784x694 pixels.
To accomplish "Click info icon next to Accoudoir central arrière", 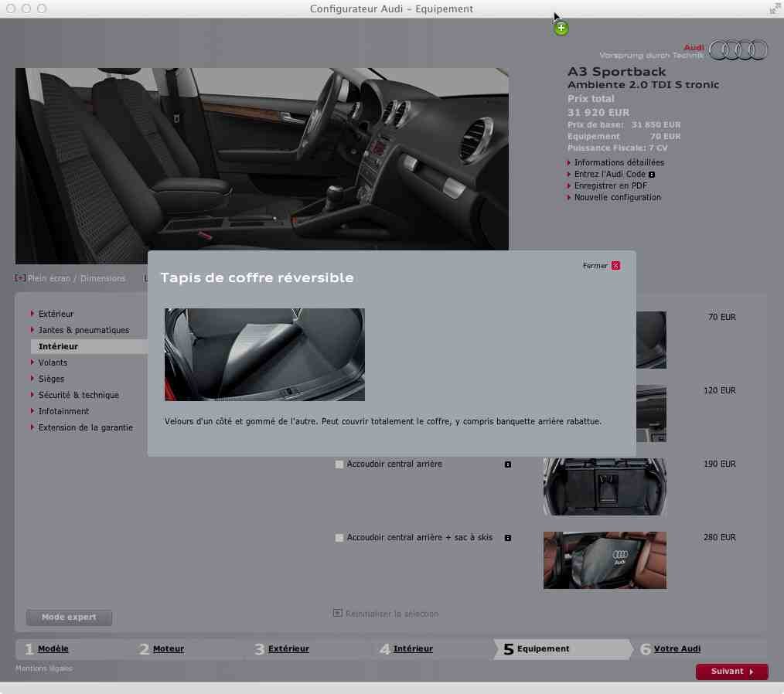I will pyautogui.click(x=507, y=464).
